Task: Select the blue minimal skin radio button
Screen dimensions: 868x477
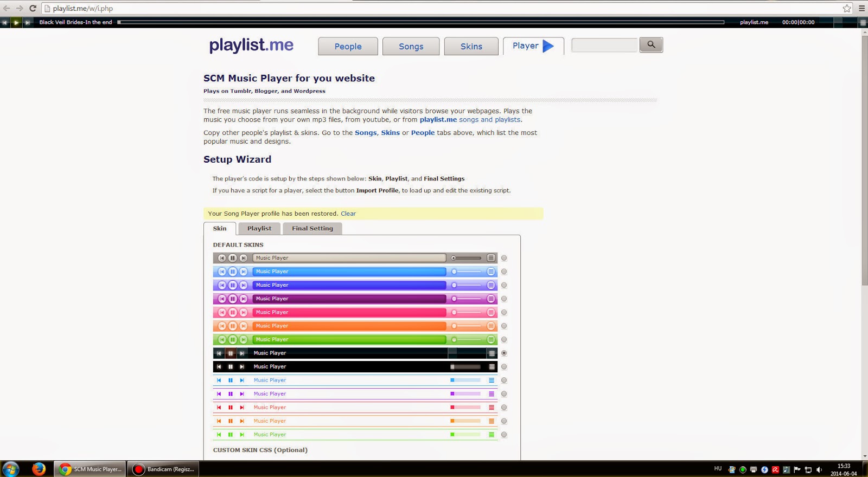Action: click(504, 381)
